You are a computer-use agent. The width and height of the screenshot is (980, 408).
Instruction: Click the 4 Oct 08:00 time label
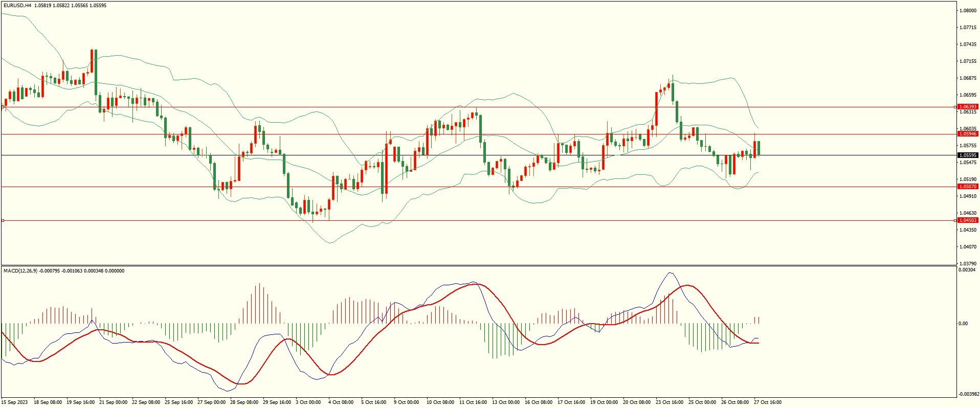point(341,402)
